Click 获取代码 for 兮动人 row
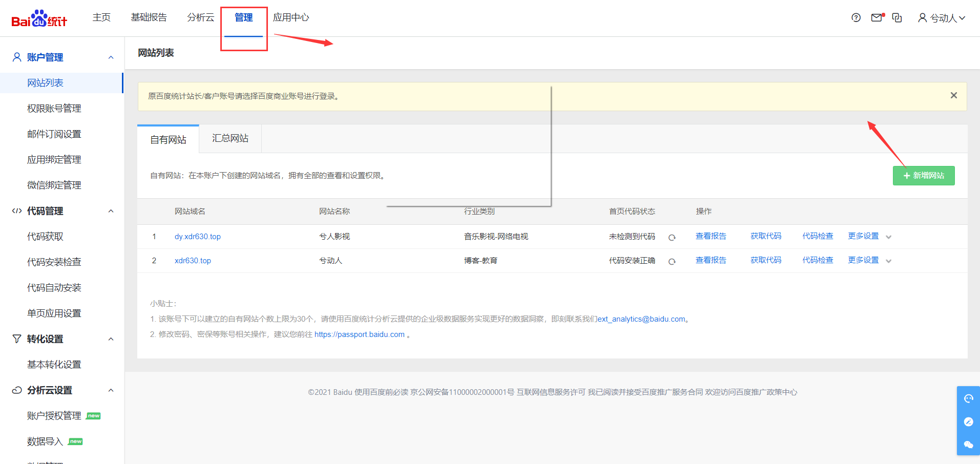Viewport: 980px width, 464px height. coord(766,260)
